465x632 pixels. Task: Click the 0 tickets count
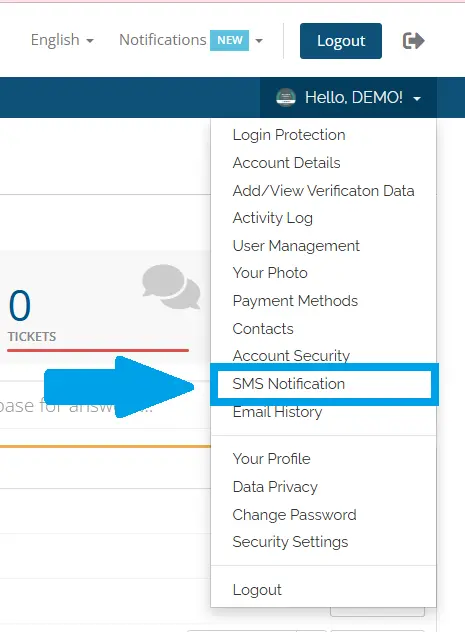(x=20, y=305)
